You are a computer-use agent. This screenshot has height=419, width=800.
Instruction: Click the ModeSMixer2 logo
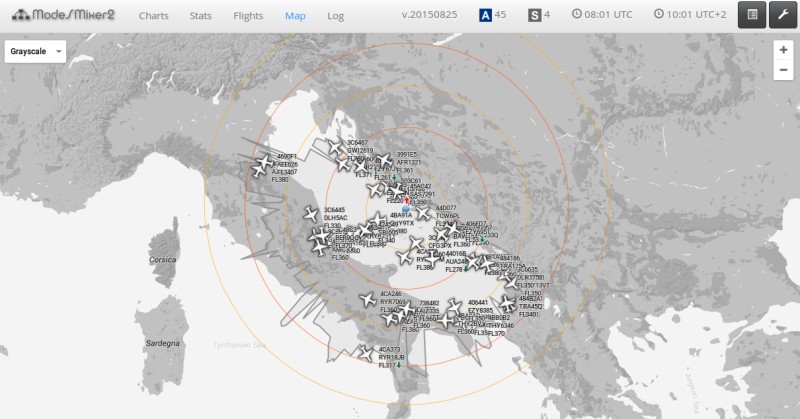click(x=63, y=15)
